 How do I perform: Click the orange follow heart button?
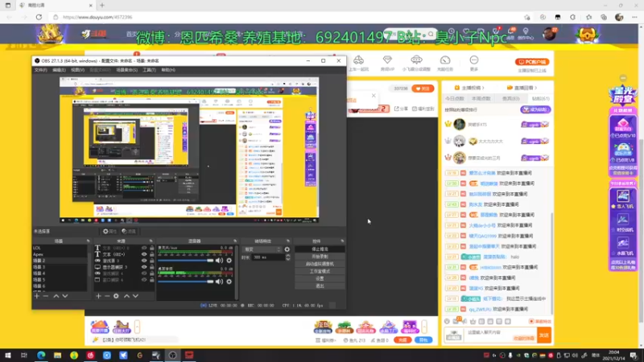coord(423,88)
